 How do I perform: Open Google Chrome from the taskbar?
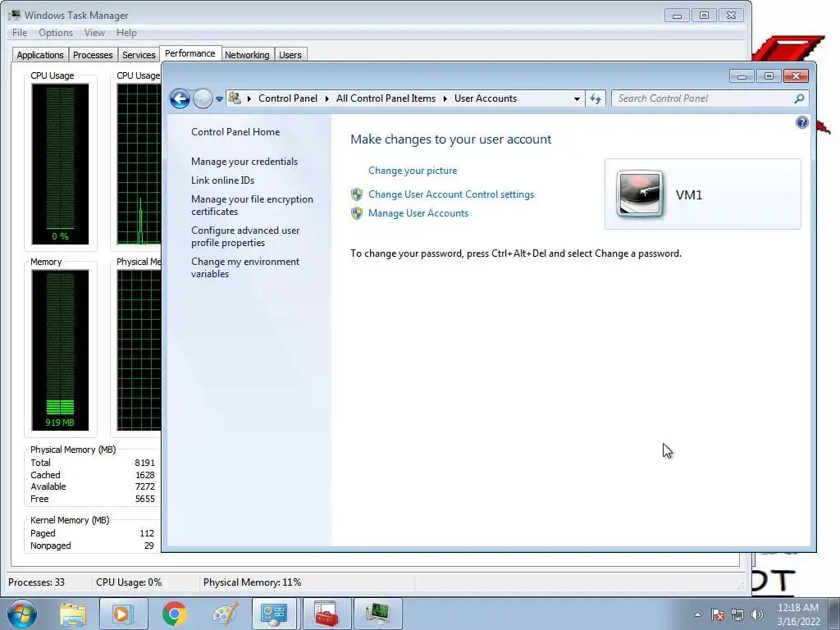(x=174, y=614)
